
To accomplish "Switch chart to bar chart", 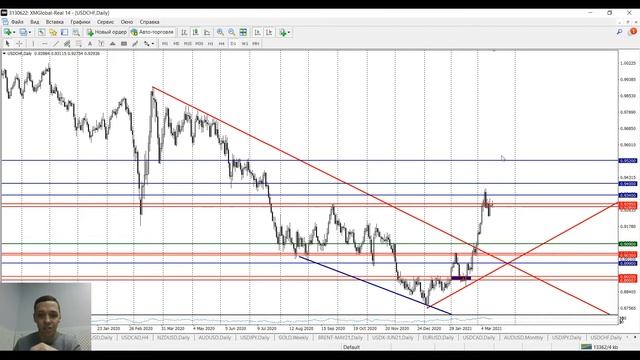I will pyautogui.click(x=184, y=32).
